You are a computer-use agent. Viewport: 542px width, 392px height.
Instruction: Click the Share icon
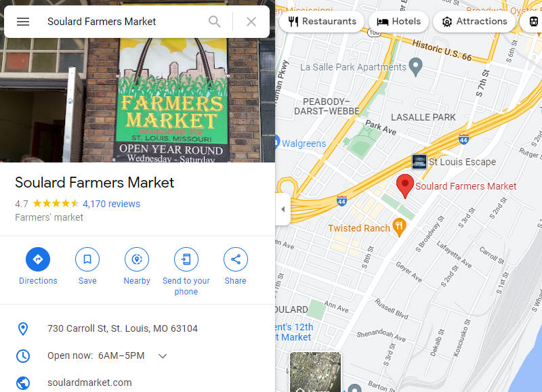coord(235,259)
